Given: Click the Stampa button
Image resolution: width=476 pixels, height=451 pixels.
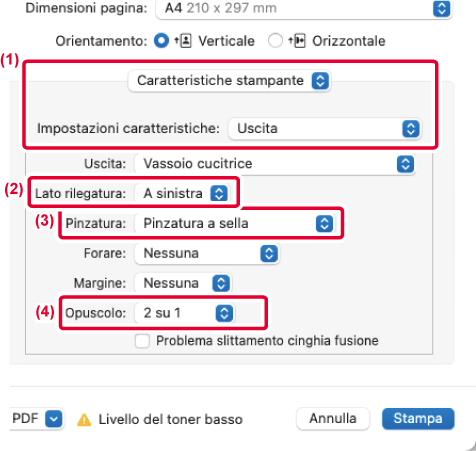Looking at the screenshot, I should [x=418, y=419].
